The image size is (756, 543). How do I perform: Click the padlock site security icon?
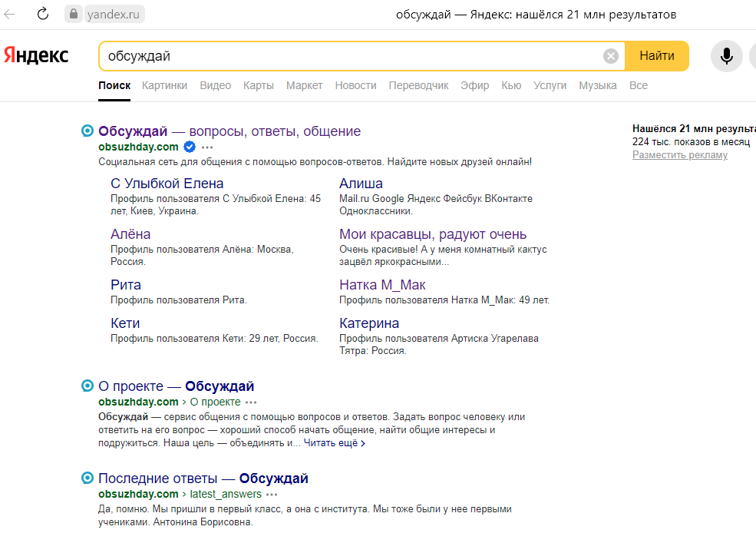(73, 14)
